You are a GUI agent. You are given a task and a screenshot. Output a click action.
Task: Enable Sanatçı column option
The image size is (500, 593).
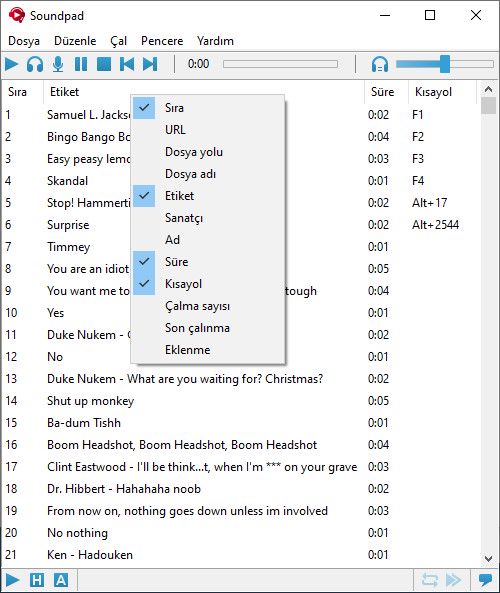tap(208, 218)
